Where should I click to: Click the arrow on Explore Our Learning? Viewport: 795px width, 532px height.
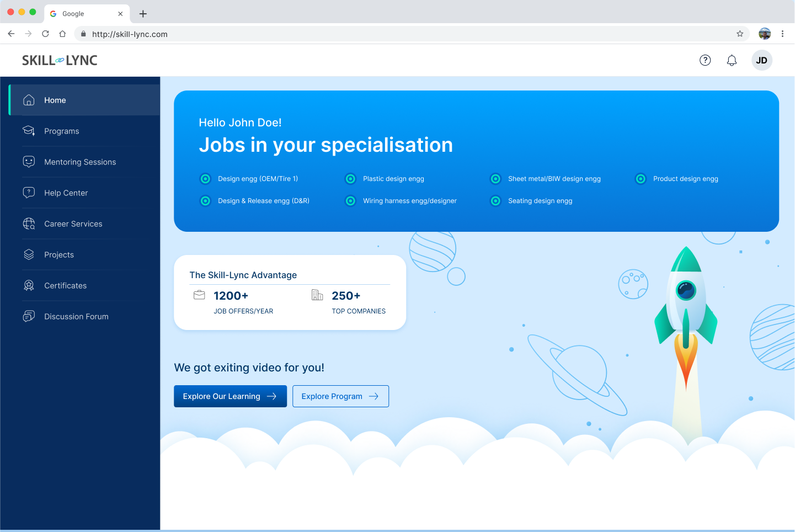271,396
